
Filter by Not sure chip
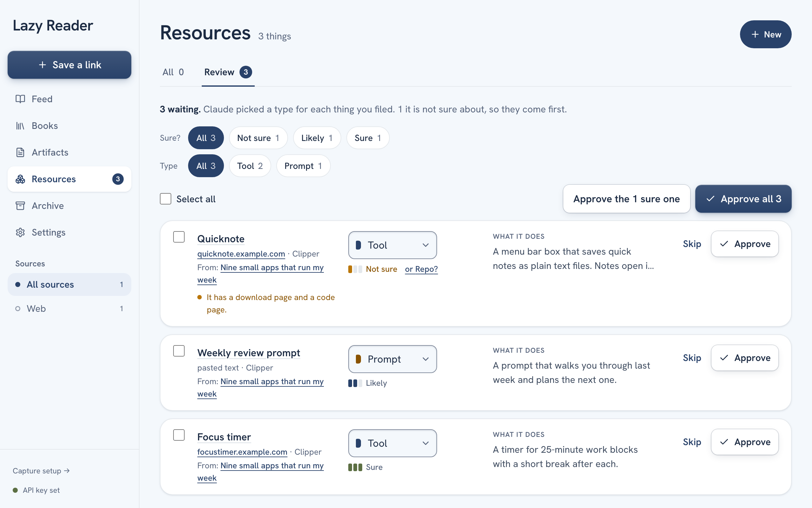point(258,138)
